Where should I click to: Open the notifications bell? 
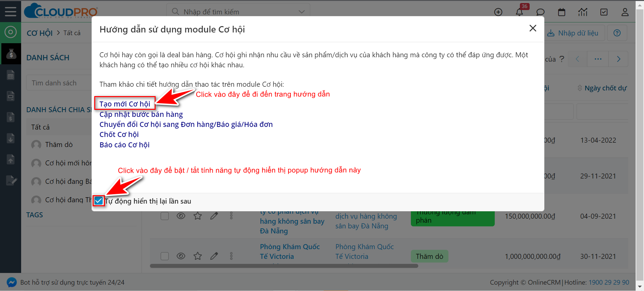pos(519,12)
